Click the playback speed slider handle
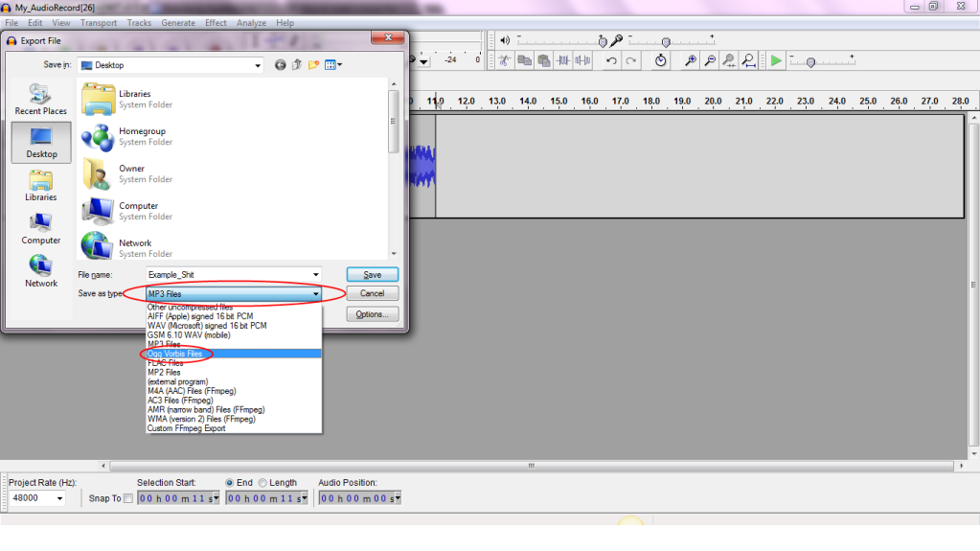 click(x=810, y=62)
